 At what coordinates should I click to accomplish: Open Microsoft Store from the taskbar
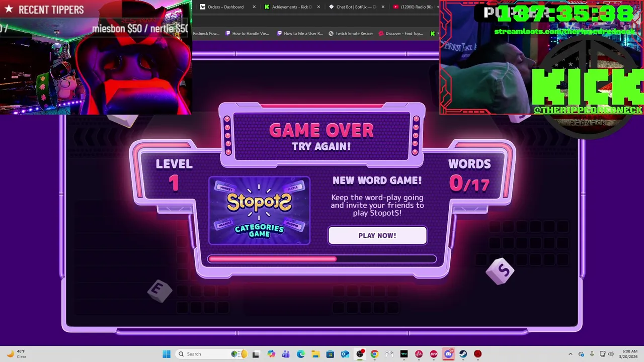(330, 354)
